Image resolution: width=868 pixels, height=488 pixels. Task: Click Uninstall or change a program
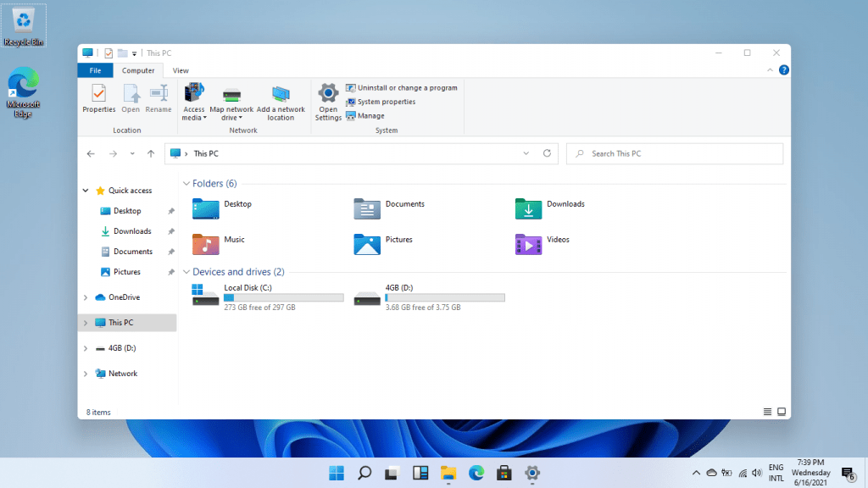[407, 88]
